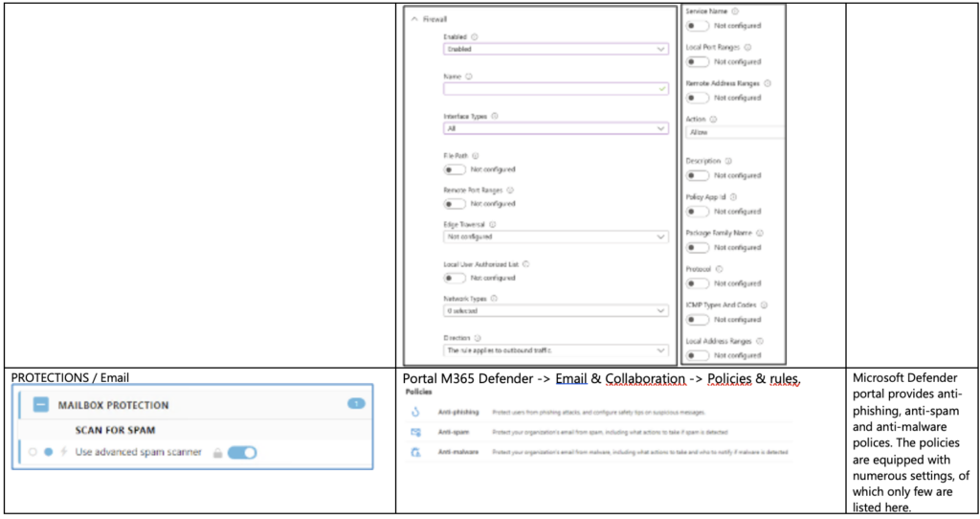Click the lock icon beside spam scanner
The height and width of the screenshot is (519, 980).
pos(216,452)
